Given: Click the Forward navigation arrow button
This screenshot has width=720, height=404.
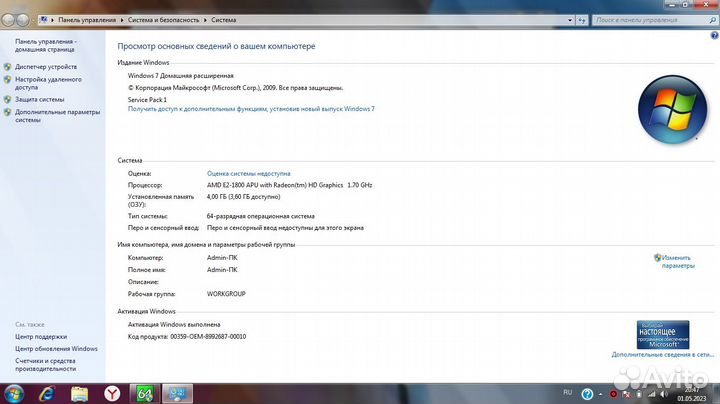Looking at the screenshot, I should [x=22, y=20].
